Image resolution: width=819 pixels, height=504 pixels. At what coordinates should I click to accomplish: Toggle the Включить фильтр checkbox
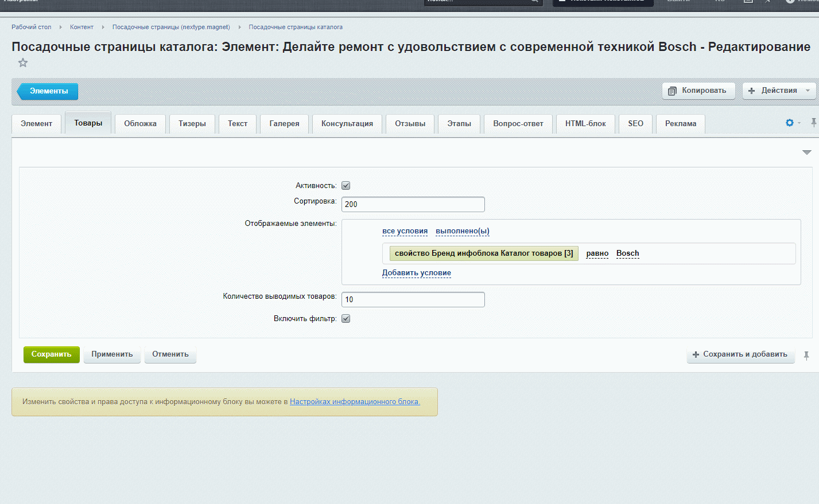(346, 319)
